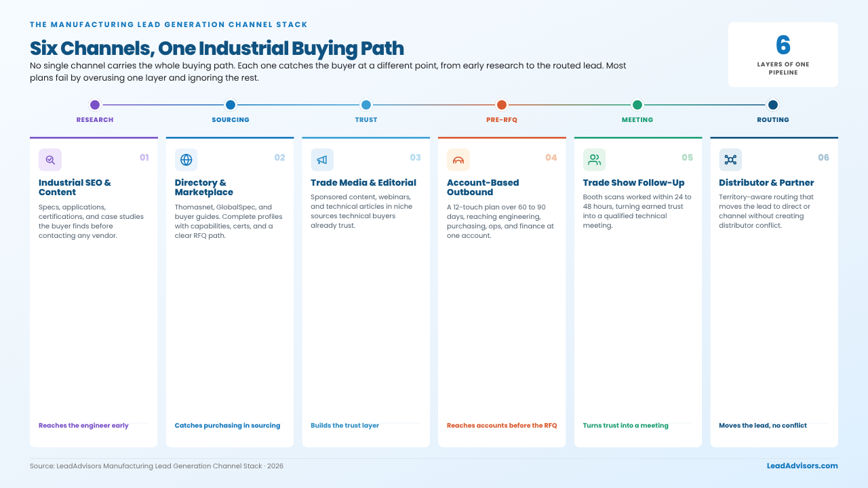Click the Account-Based Outbound rainbow icon

458,160
